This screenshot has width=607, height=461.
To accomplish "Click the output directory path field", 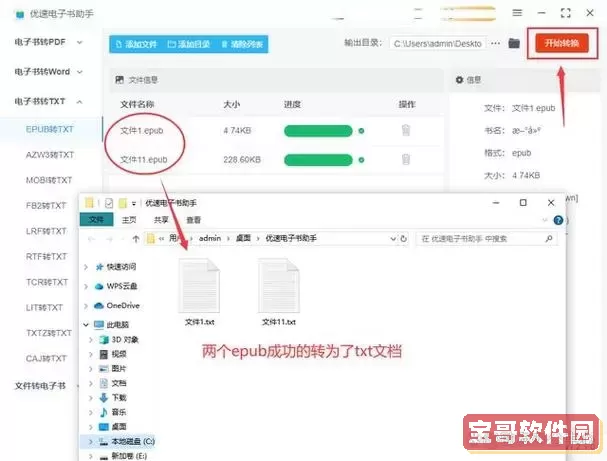I will click(438, 44).
